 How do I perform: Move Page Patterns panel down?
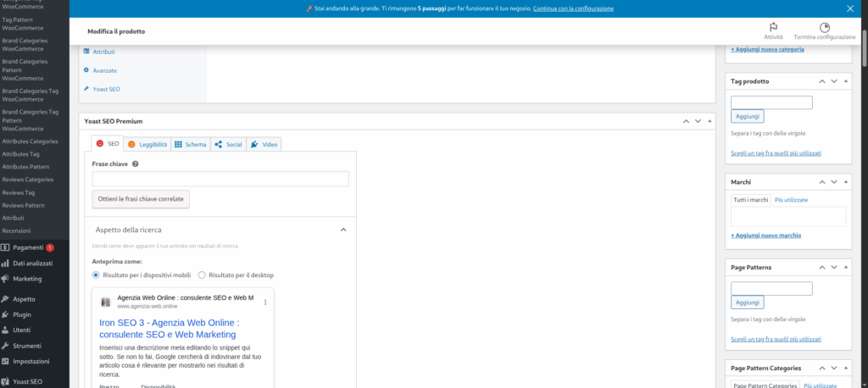click(x=834, y=267)
